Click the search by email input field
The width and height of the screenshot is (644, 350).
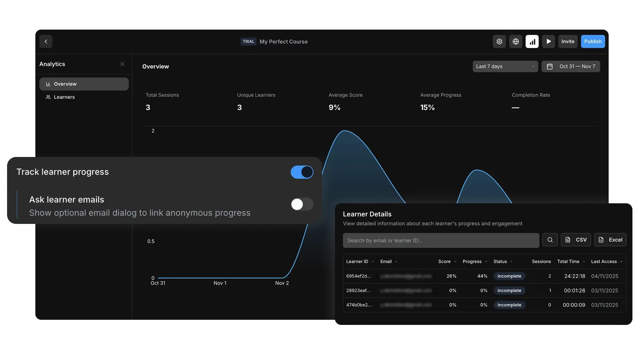(441, 240)
